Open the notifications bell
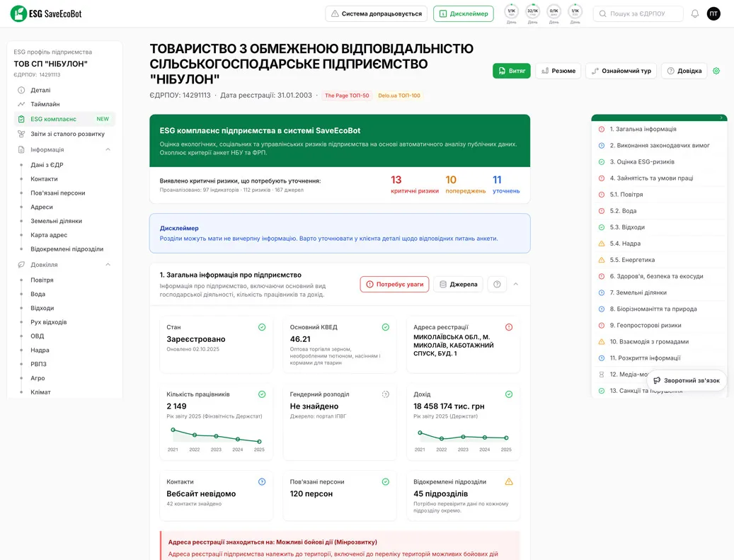The height and width of the screenshot is (560, 734). click(694, 13)
